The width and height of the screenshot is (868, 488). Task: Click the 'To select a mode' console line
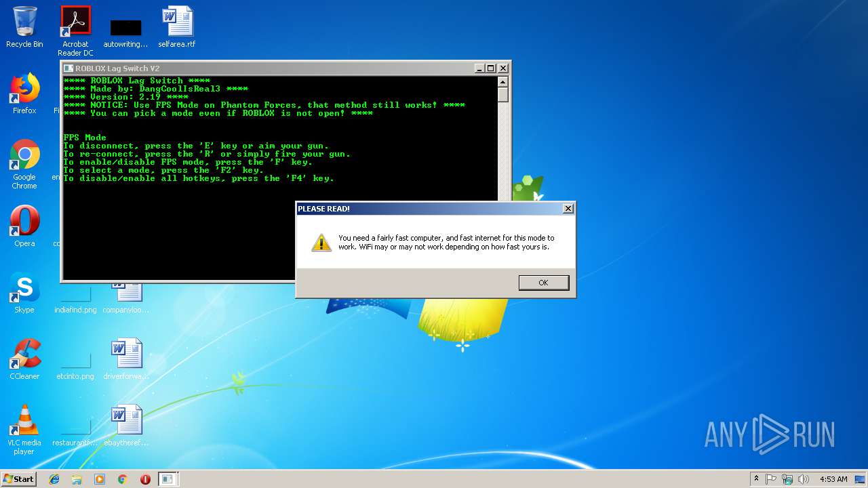click(163, 170)
